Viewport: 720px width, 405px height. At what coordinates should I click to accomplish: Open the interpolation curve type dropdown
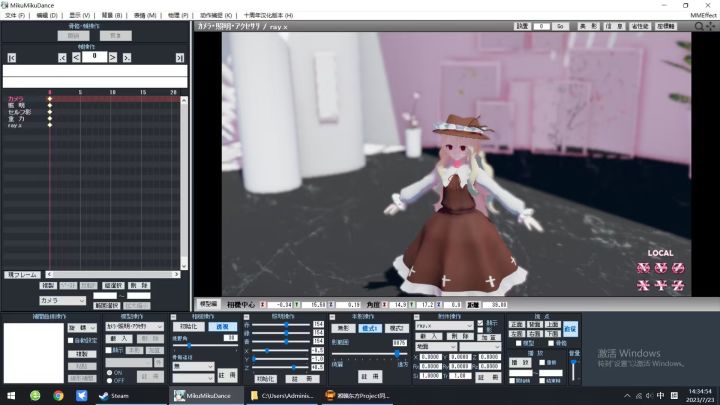83,327
